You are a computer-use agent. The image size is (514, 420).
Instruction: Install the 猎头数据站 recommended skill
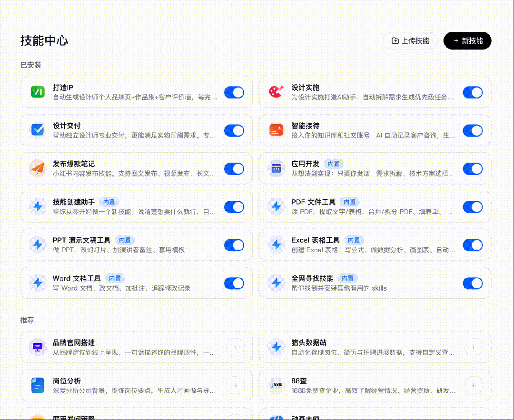[x=474, y=347]
